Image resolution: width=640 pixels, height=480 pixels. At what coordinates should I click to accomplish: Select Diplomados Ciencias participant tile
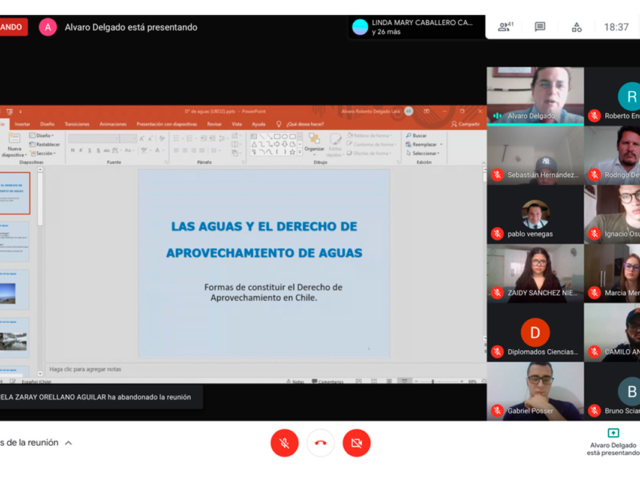pyautogui.click(x=535, y=332)
